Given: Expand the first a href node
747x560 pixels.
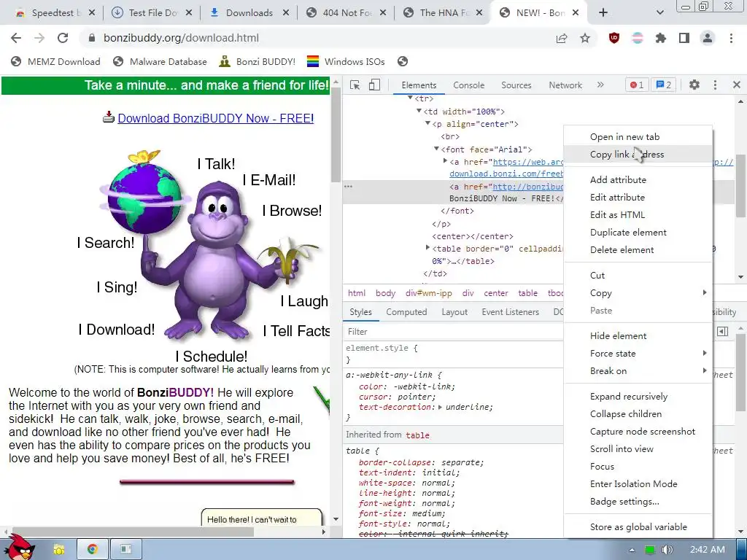Looking at the screenshot, I should (445, 161).
